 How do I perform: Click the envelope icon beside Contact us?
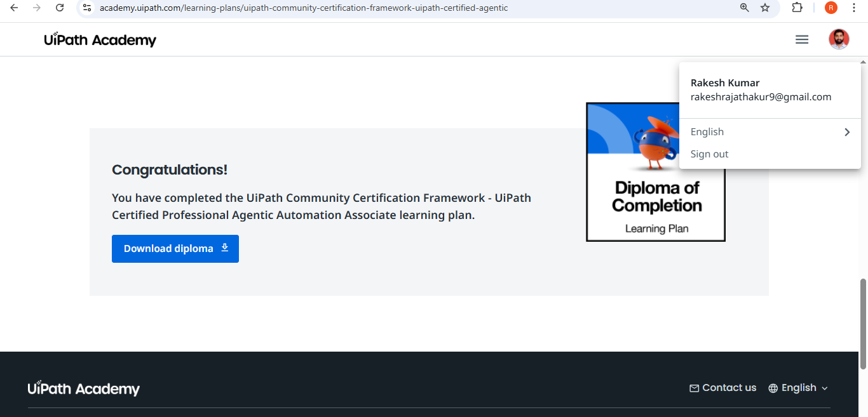click(x=695, y=388)
